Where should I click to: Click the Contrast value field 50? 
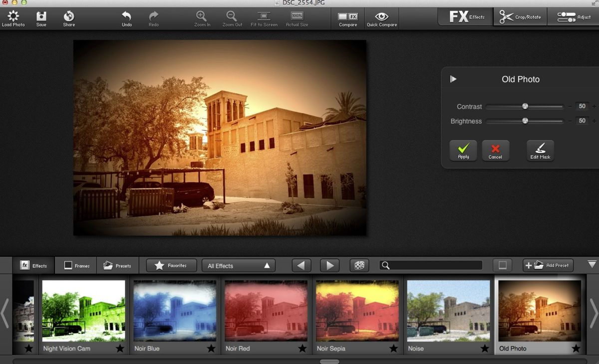tap(582, 106)
